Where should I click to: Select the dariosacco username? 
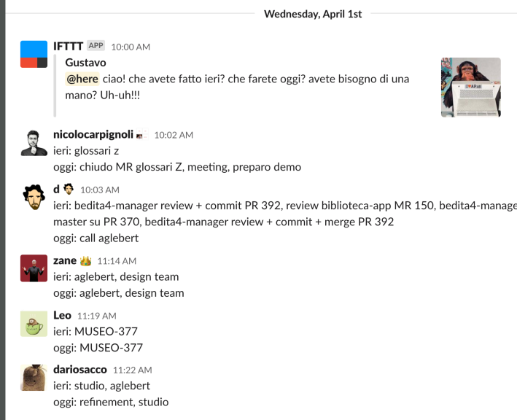coord(80,370)
